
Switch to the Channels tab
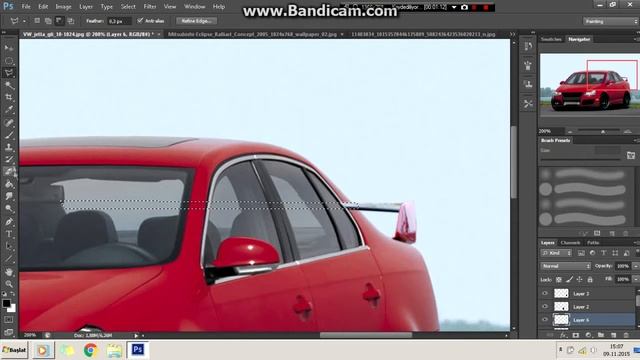[570, 243]
